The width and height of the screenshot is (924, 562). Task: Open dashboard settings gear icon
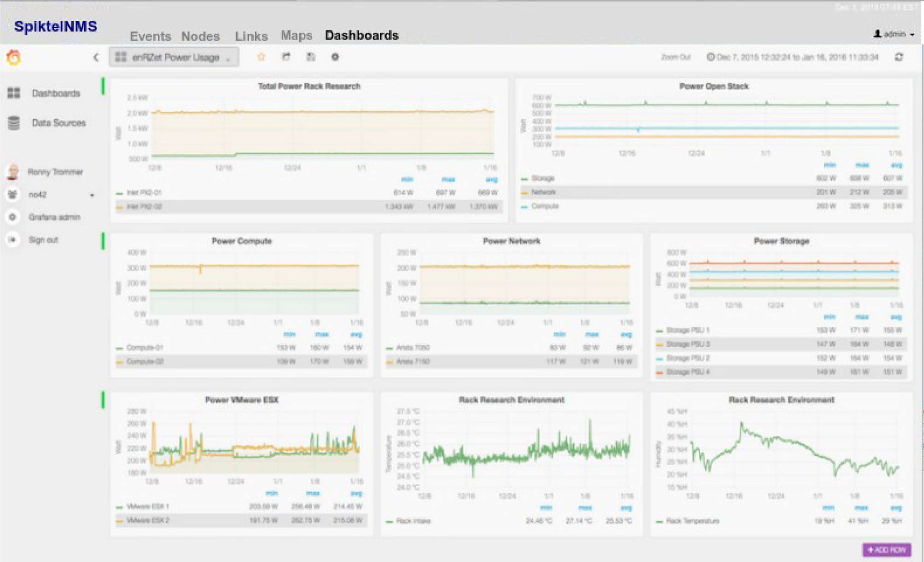[x=335, y=57]
